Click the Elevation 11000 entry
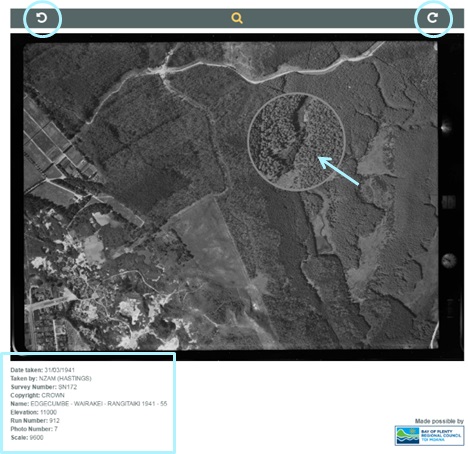The width and height of the screenshot is (468, 454). point(34,412)
